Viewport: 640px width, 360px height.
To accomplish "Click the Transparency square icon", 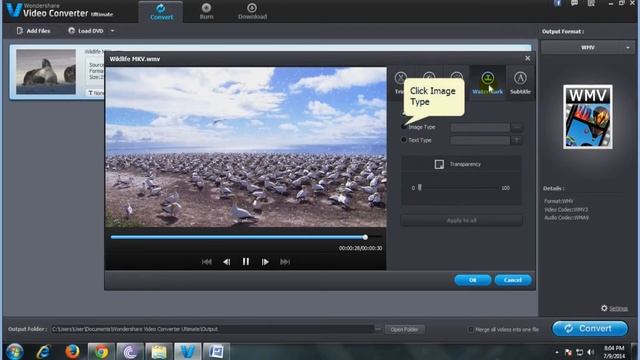I will [439, 164].
